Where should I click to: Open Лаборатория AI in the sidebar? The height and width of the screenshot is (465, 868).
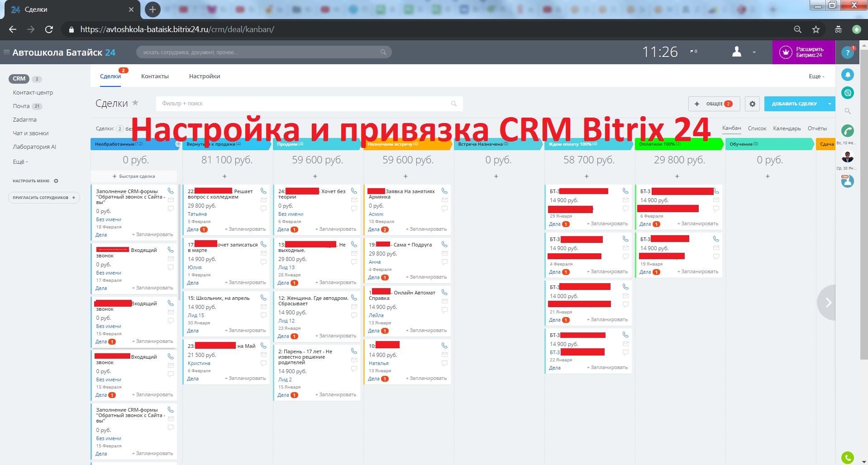tap(34, 147)
